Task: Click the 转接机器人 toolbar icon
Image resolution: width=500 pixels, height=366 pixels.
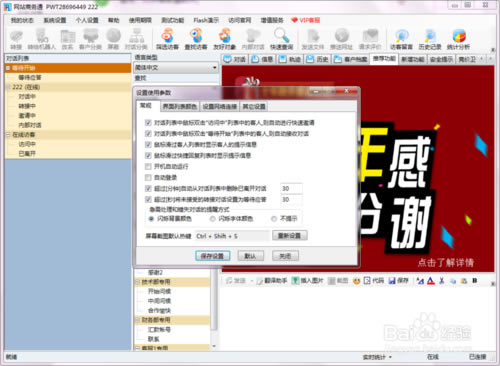Action: point(42,39)
